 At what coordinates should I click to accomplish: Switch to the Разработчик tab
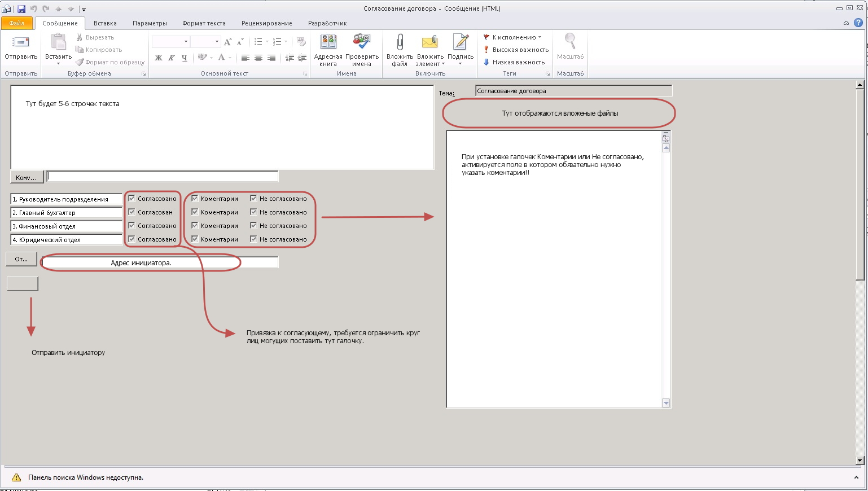tap(327, 23)
